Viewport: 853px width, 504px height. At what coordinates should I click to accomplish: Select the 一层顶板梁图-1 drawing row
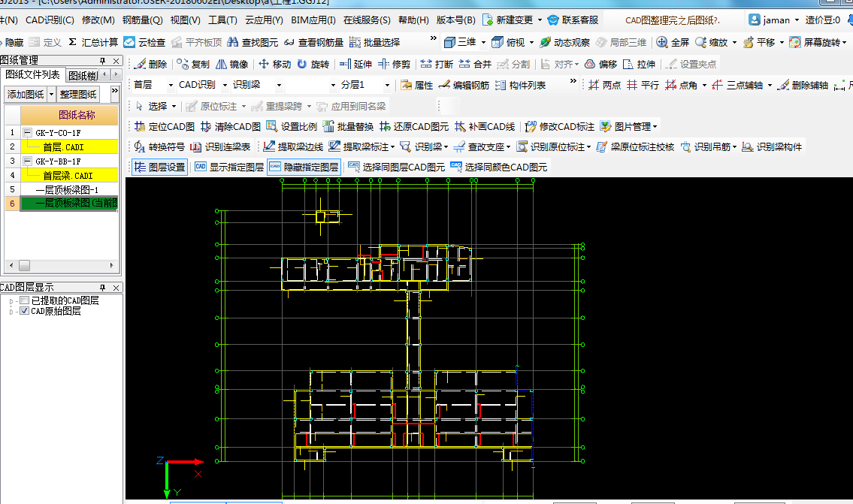69,190
